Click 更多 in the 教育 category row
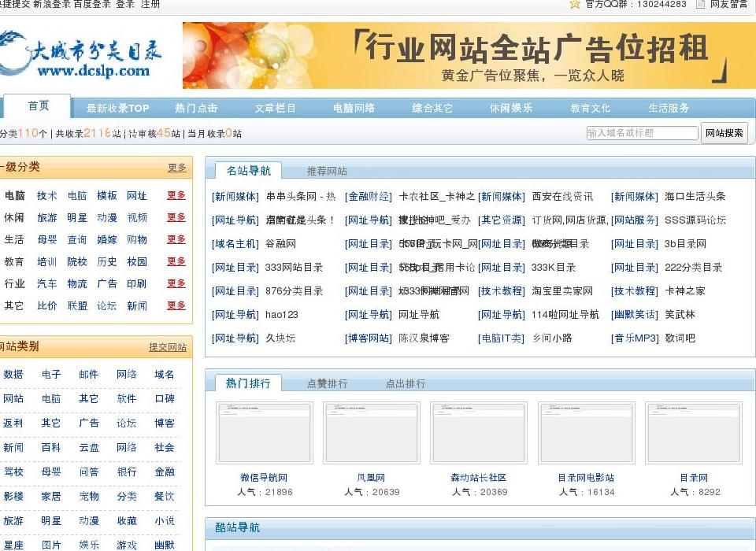756x551 pixels. pos(176,261)
